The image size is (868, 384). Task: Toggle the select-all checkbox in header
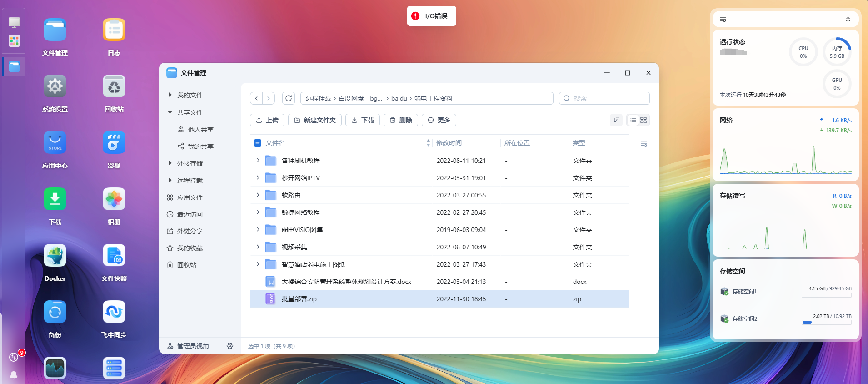(x=258, y=143)
